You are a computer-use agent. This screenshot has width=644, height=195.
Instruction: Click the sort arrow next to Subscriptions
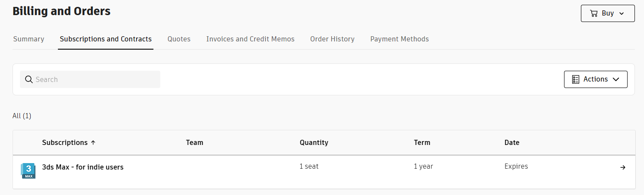click(x=93, y=143)
